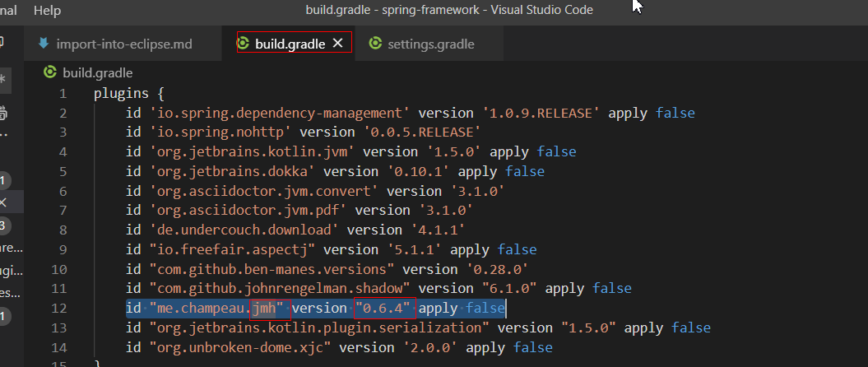The width and height of the screenshot is (868, 367).
Task: Switch to the import-into-eclipse.md tab
Action: (x=124, y=44)
